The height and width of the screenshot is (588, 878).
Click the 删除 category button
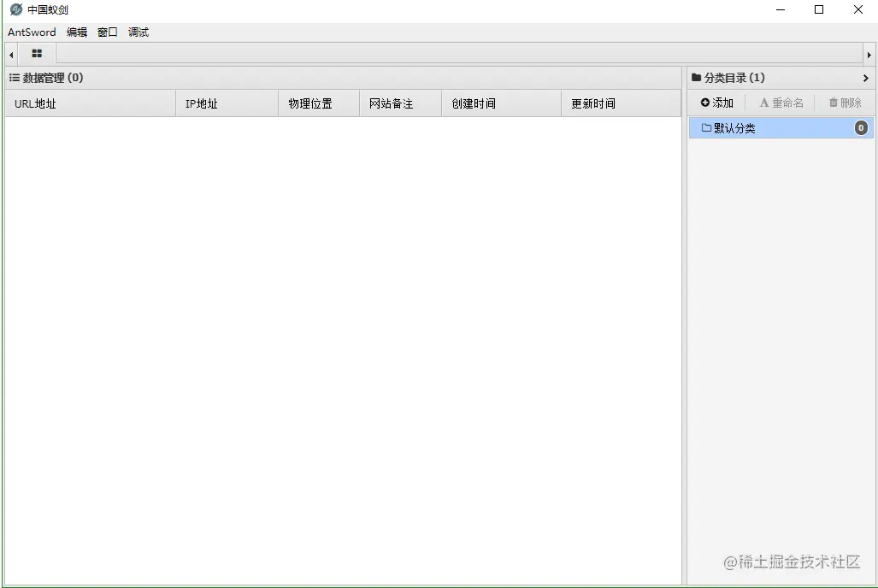(x=845, y=103)
